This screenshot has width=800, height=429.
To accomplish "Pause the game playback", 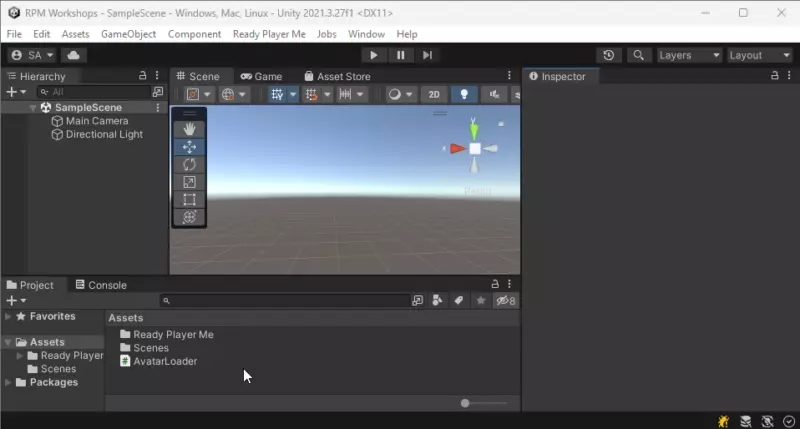I will point(401,55).
